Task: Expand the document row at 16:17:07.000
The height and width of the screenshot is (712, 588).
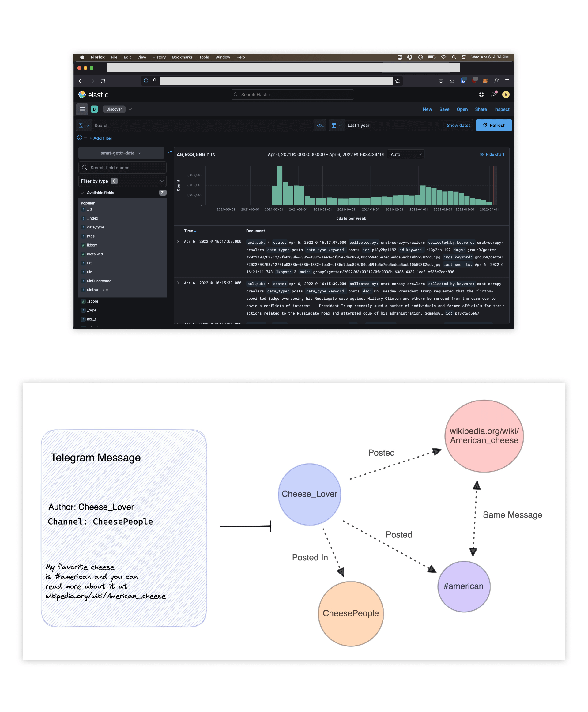Action: pyautogui.click(x=178, y=242)
